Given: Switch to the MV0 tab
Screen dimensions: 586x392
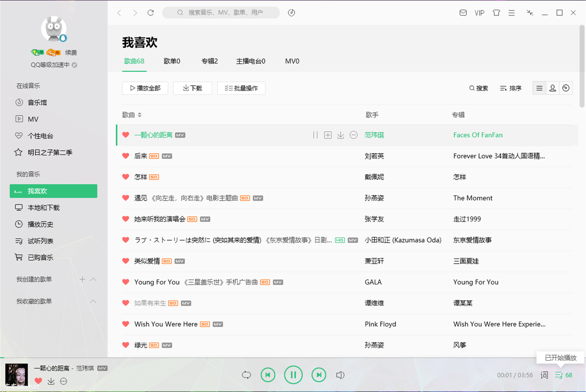Looking at the screenshot, I should [292, 61].
